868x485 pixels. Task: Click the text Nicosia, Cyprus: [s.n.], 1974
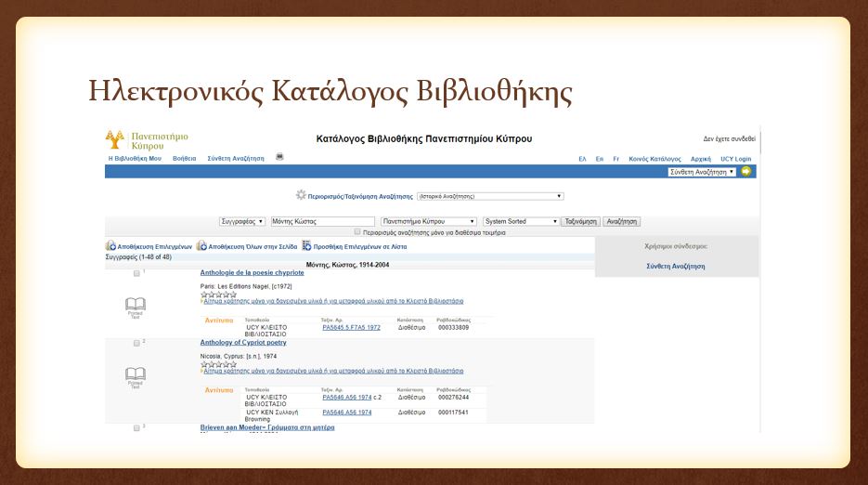pos(239,357)
